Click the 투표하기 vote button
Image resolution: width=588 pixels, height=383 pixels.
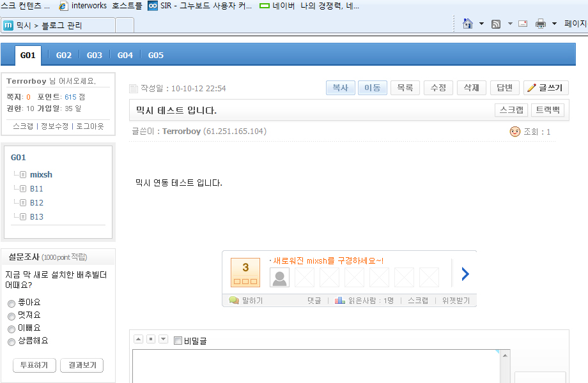point(35,365)
